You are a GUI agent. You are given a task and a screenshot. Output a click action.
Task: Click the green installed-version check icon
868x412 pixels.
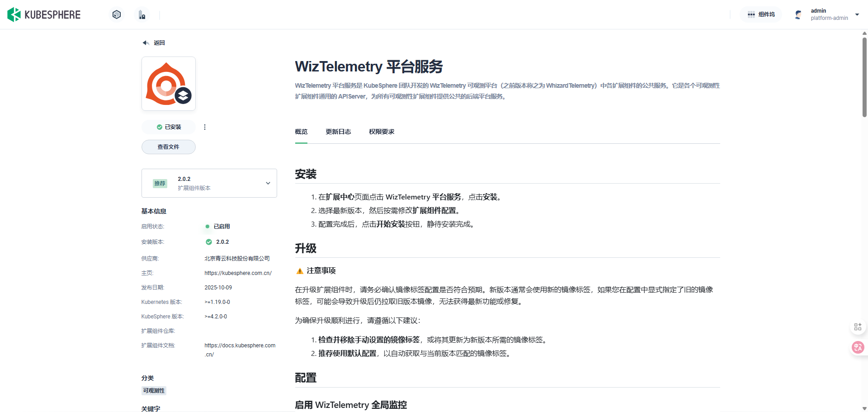coord(209,242)
